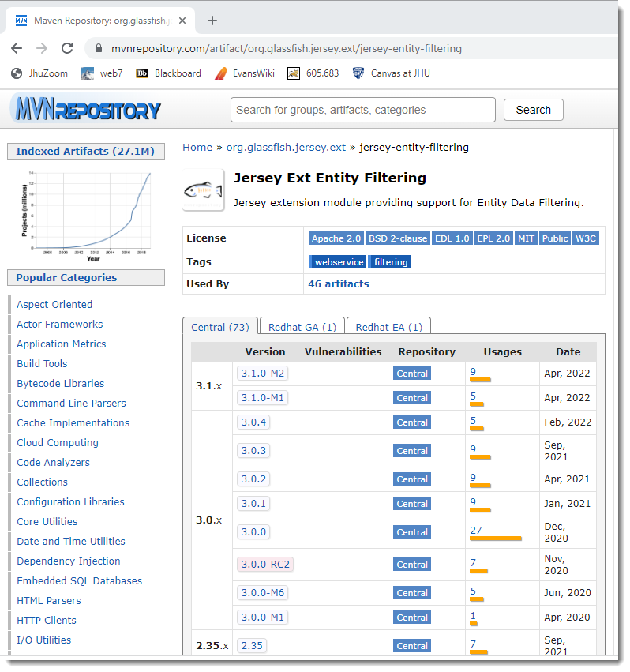Open version 3.1.0-M1
The width and height of the screenshot is (630, 672).
tap(263, 398)
